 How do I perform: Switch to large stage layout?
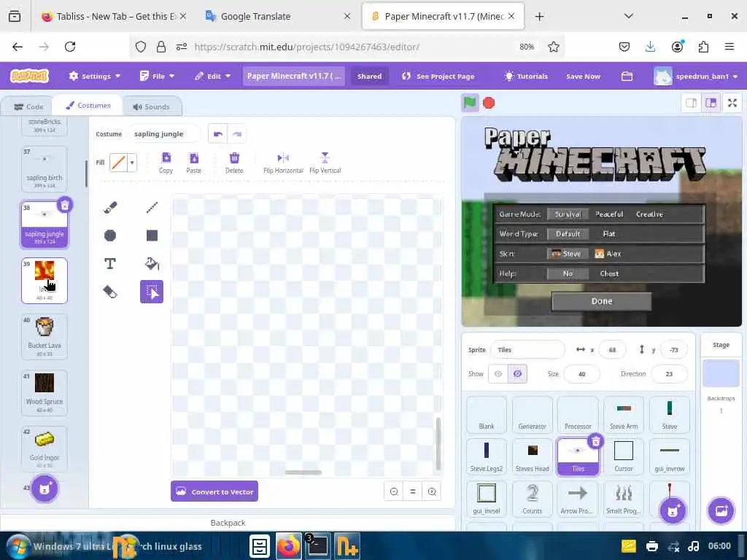click(711, 103)
